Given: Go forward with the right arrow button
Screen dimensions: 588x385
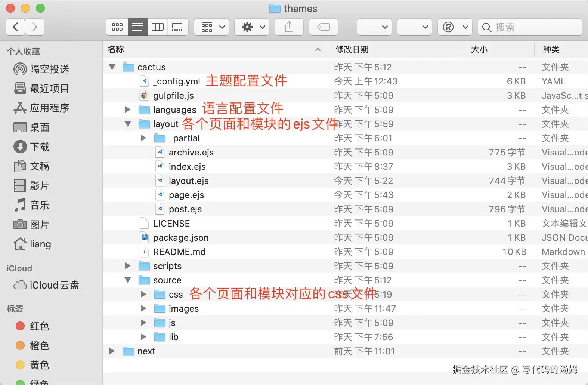Looking at the screenshot, I should [x=35, y=27].
